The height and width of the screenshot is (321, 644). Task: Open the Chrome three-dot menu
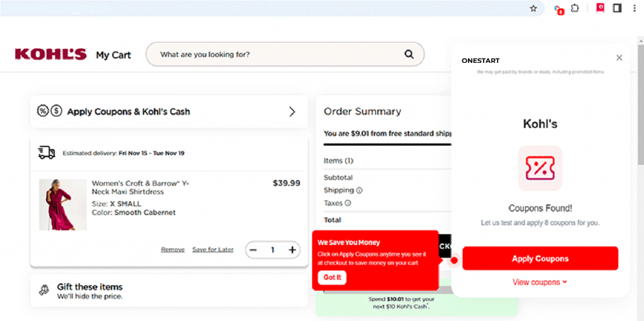635,8
